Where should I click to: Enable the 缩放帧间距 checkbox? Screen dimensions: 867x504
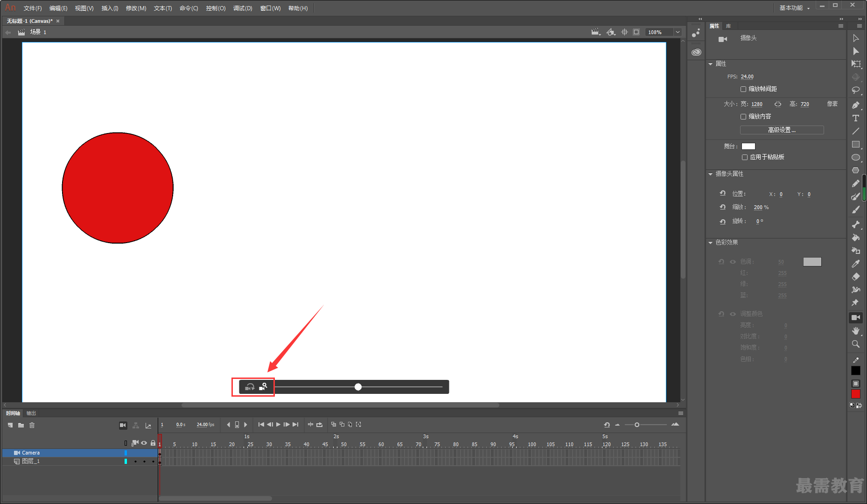point(743,89)
